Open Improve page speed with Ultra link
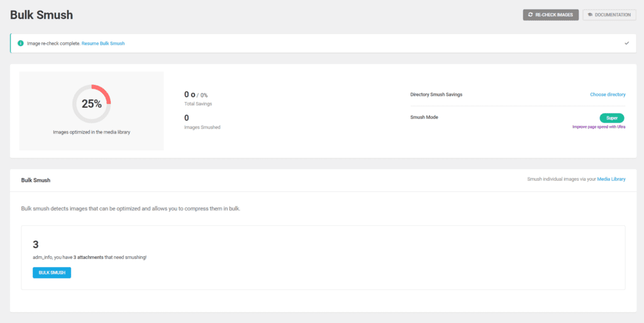 click(599, 127)
